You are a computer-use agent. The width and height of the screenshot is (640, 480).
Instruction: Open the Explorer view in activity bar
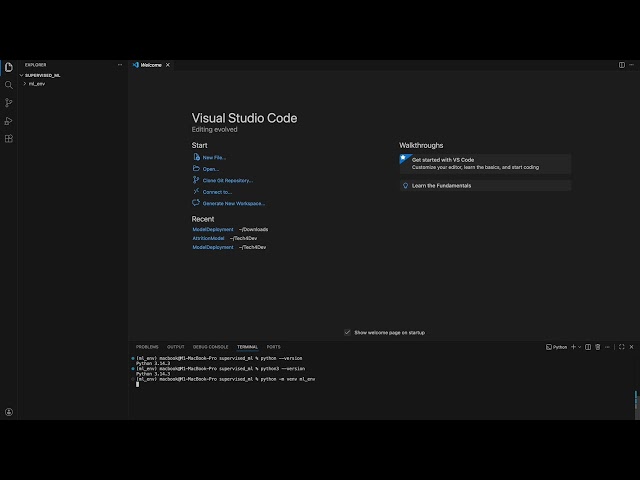click(x=9, y=67)
